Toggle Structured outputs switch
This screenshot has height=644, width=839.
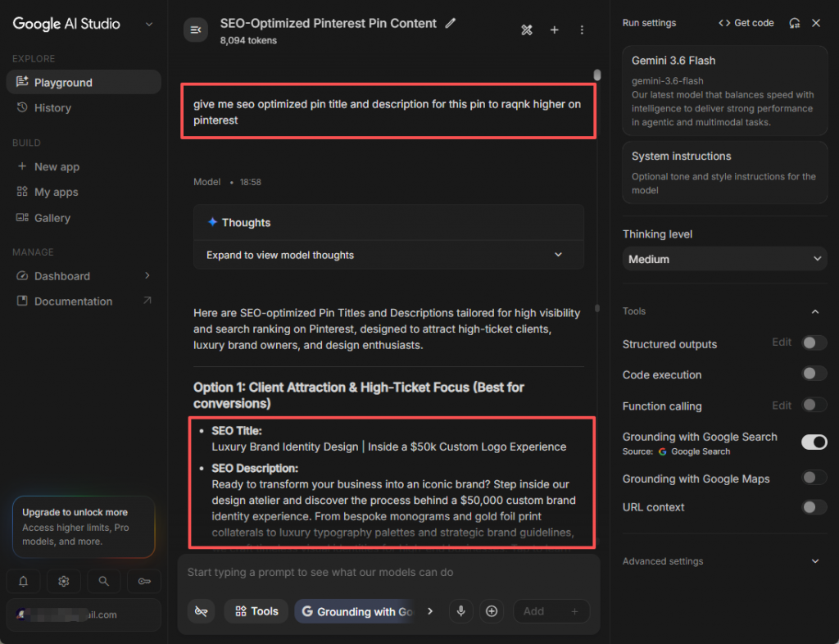coord(814,342)
